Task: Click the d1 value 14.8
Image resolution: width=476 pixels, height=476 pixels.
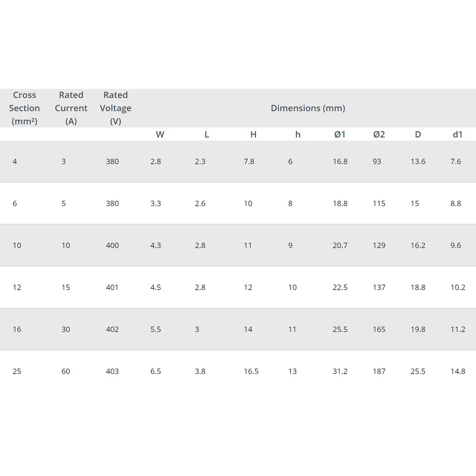Action: (458, 371)
